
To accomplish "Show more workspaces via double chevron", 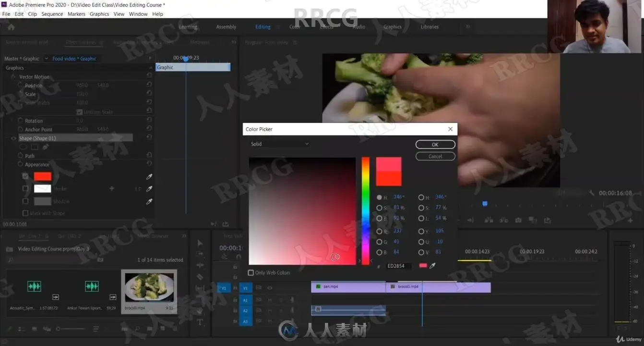I will point(468,27).
